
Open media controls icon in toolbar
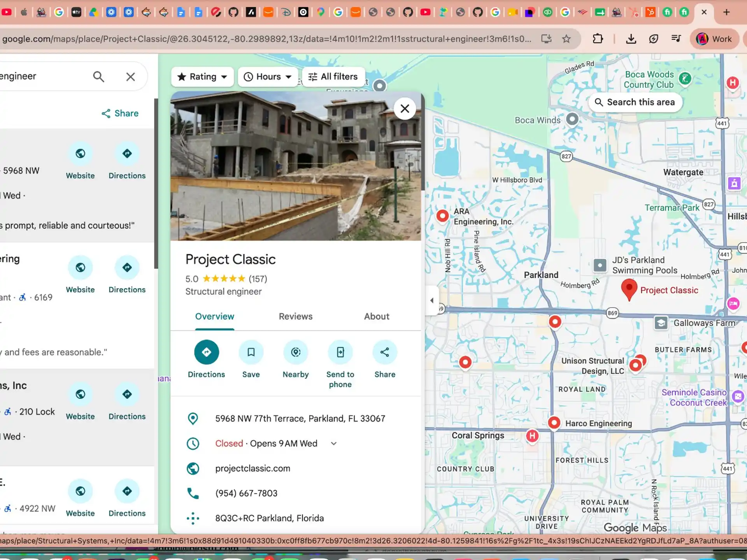click(676, 39)
